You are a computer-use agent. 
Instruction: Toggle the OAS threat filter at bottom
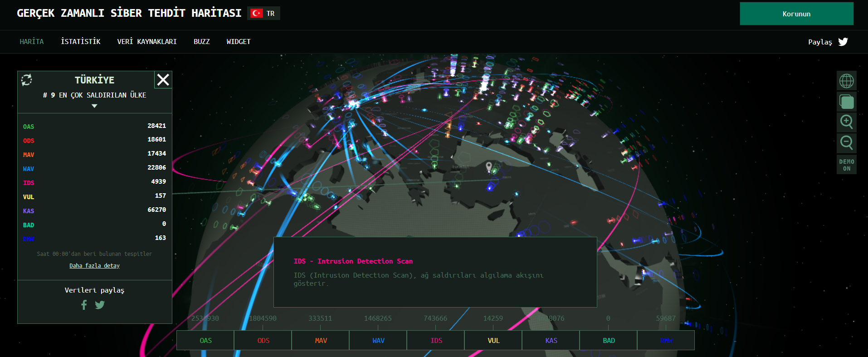[x=205, y=340]
